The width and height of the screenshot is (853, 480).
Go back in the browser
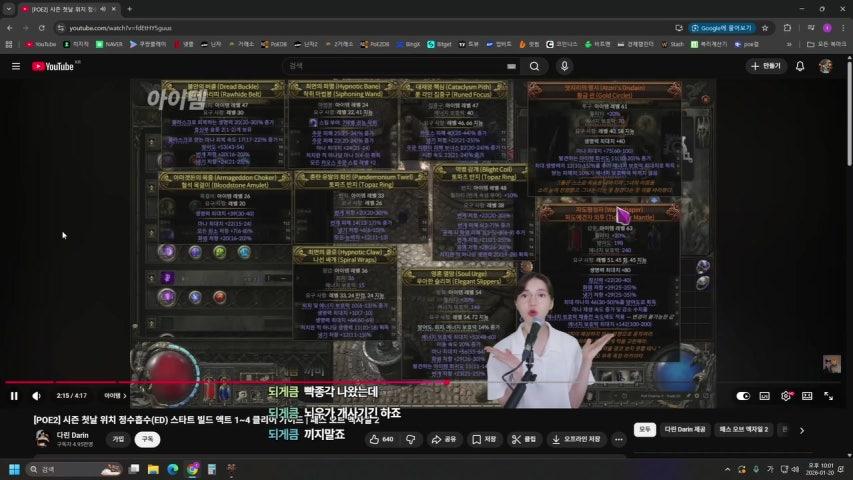[x=10, y=28]
